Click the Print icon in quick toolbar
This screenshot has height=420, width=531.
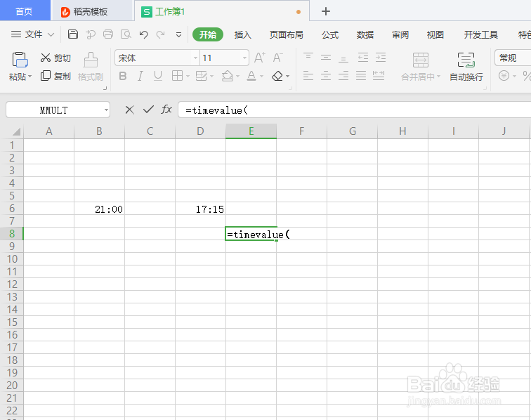click(108, 34)
